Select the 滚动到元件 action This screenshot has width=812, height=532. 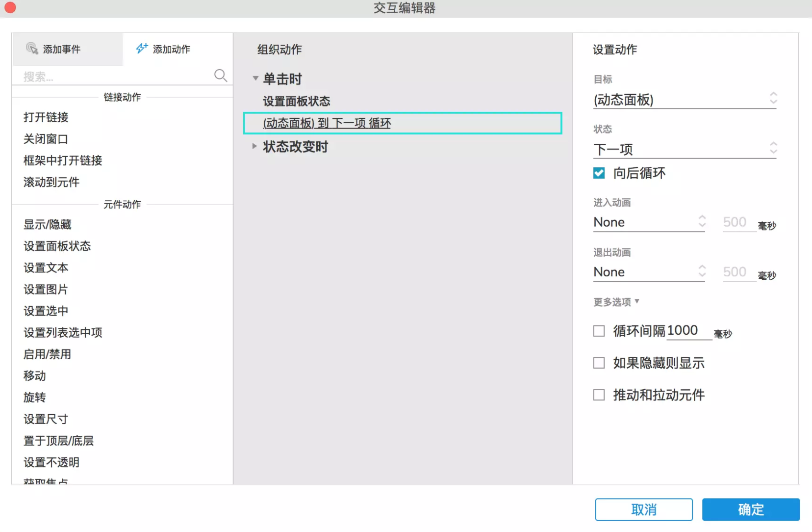[x=51, y=182]
